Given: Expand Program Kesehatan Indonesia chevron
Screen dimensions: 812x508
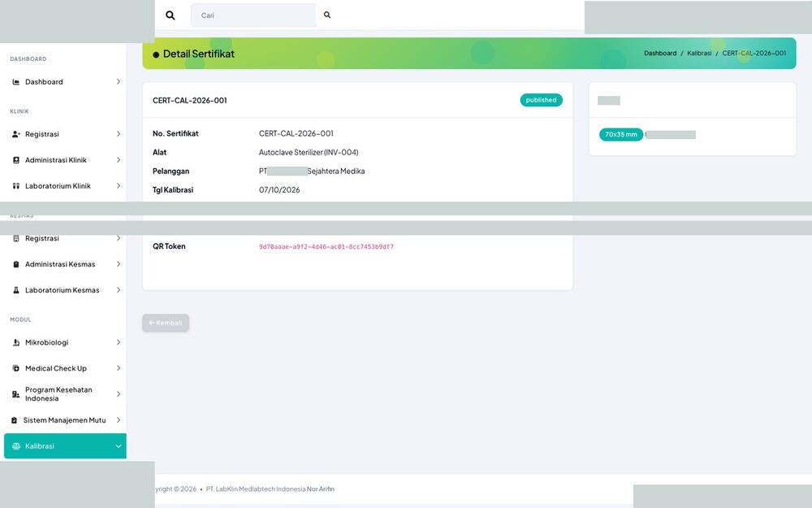Looking at the screenshot, I should pos(118,394).
